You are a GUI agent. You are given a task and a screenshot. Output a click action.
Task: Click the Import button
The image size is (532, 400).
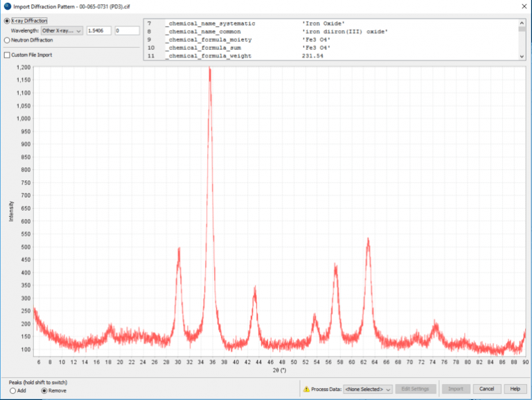(456, 389)
